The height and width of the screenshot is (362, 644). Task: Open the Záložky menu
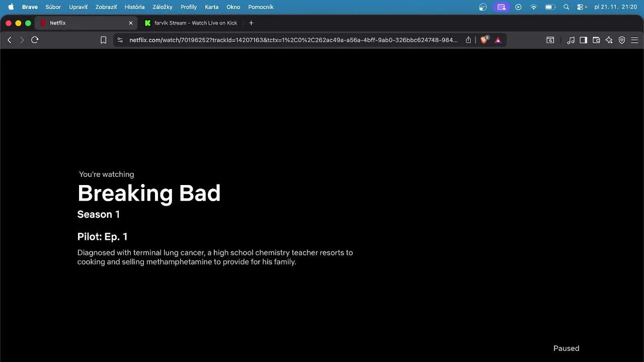click(163, 7)
